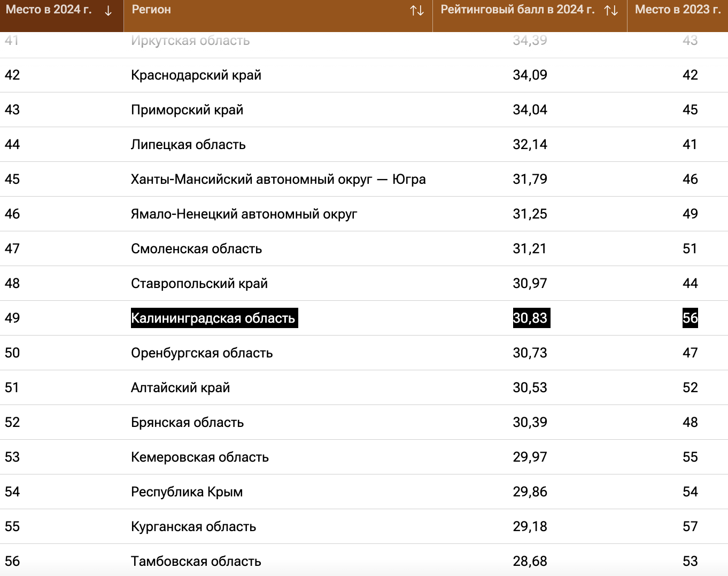The width and height of the screenshot is (728, 576).
Task: Click sort arrows beside Рейтинговый балл в 2024
Action: (611, 11)
